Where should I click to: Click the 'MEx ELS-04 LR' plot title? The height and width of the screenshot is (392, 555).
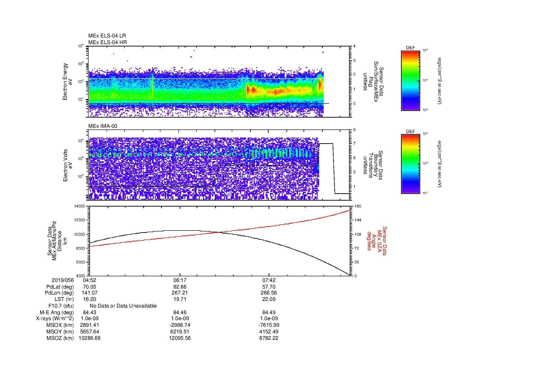107,36
